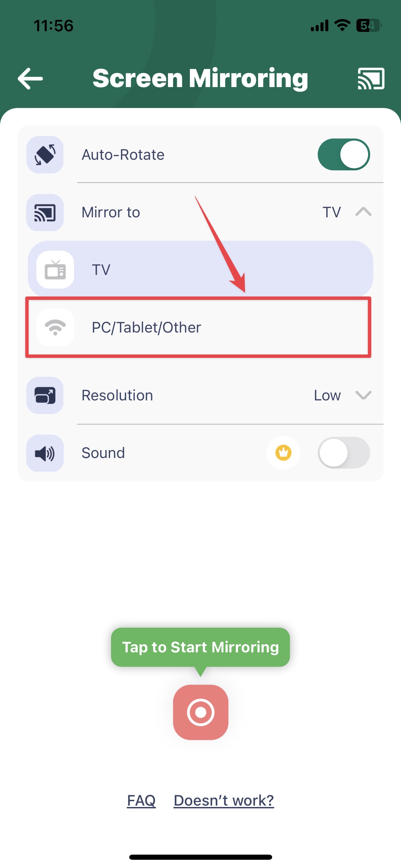Tap the Resolution screen-size icon
This screenshot has width=401, height=868.
coord(45,396)
